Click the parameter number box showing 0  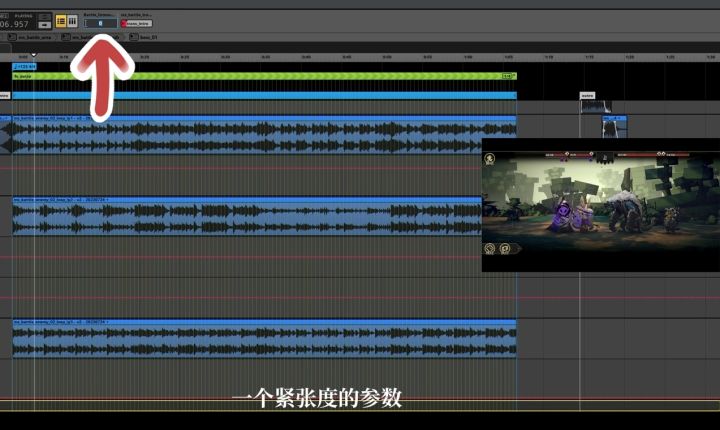(x=101, y=23)
